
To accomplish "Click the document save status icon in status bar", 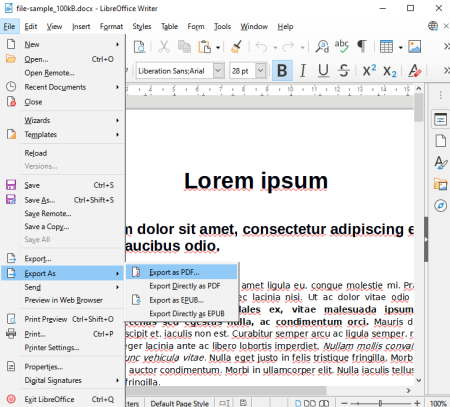I will pos(243,403).
